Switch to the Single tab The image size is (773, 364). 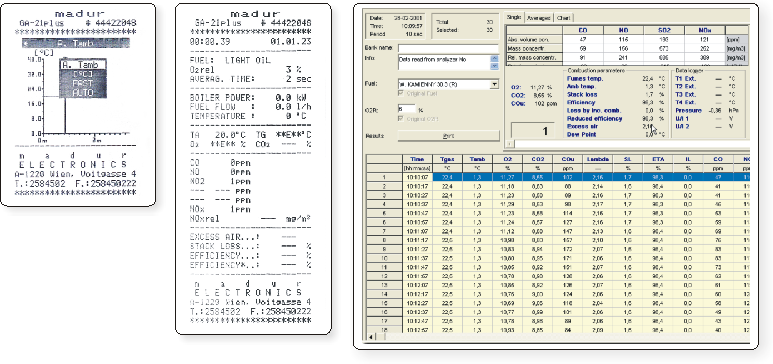pyautogui.click(x=514, y=18)
